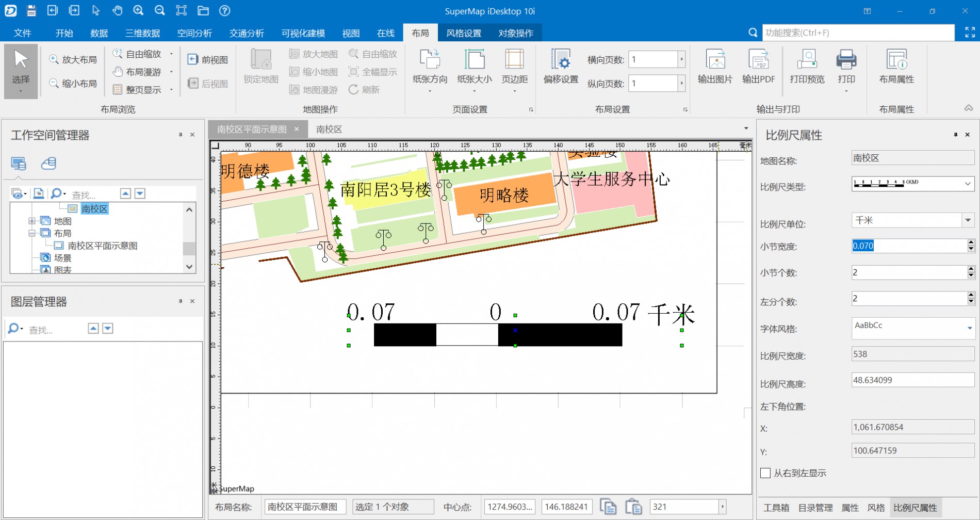Click the zoom out magnifier in title bar

(160, 10)
